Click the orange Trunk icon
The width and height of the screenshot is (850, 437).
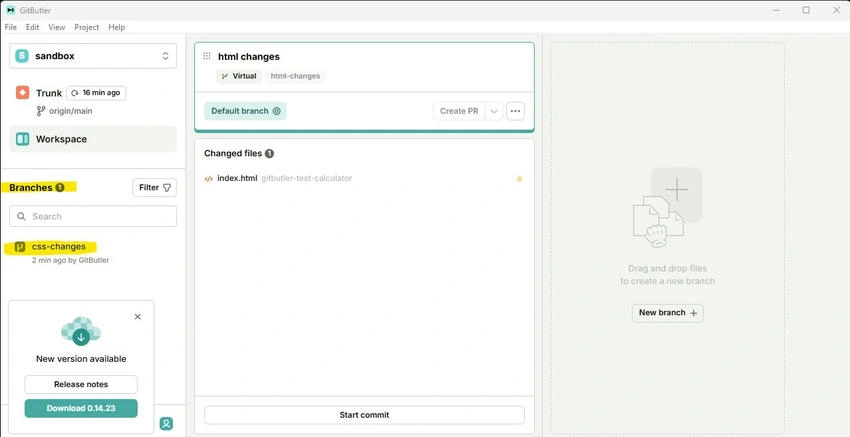[x=22, y=93]
